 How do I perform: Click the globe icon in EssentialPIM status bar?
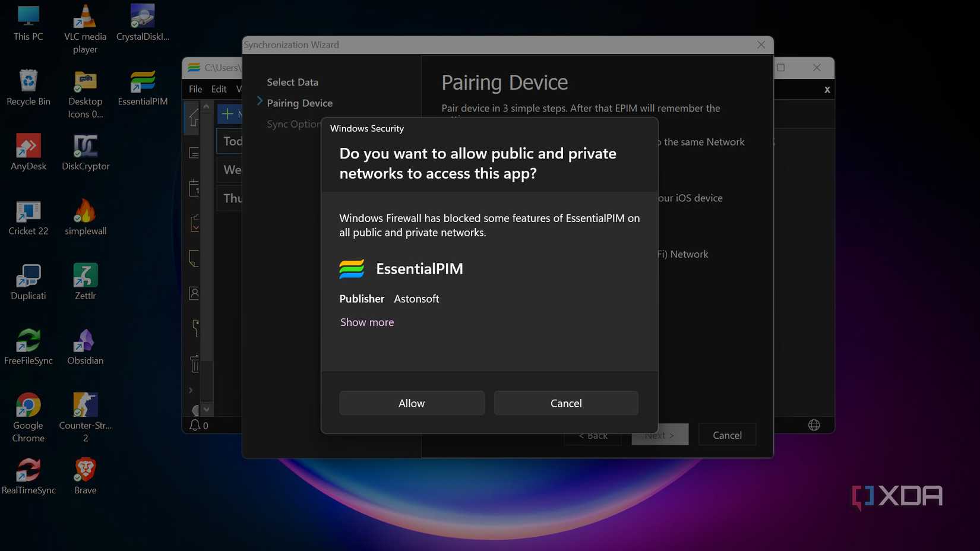coord(814,425)
